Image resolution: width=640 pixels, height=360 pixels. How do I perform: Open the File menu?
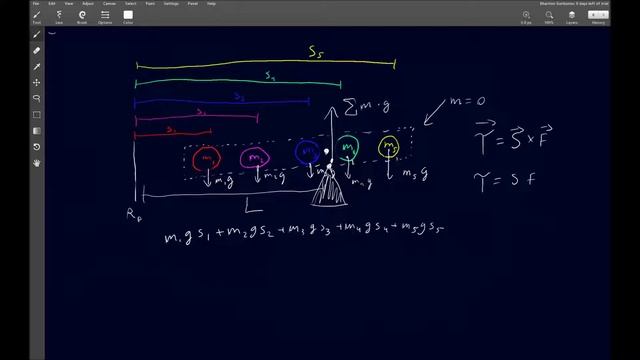[36, 4]
